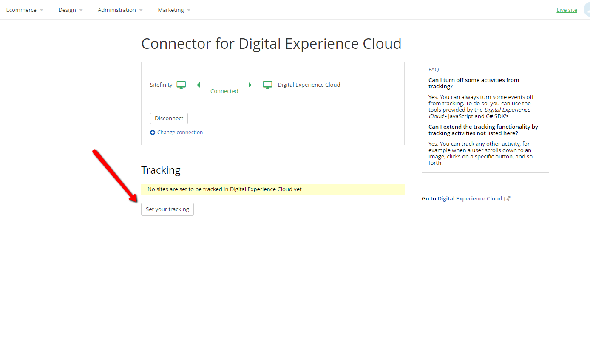590x364 pixels.
Task: Click the question about turning off some activities
Action: pos(474,83)
